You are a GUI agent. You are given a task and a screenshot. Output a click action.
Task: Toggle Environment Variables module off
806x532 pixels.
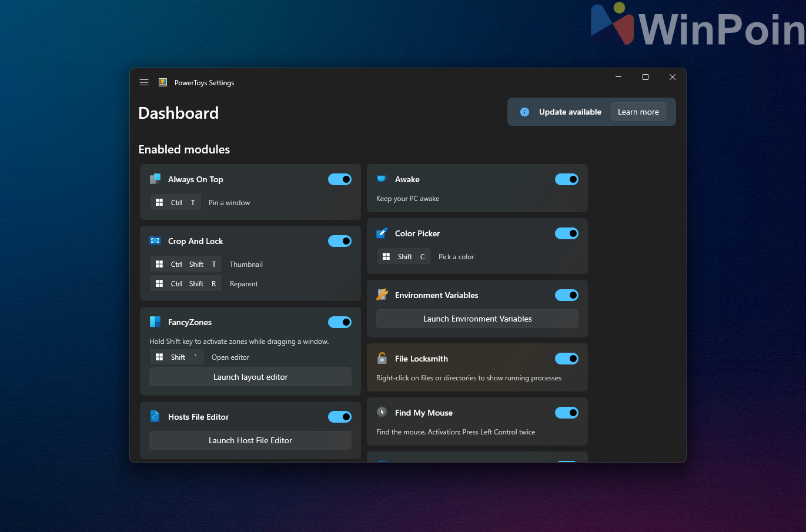(x=567, y=295)
